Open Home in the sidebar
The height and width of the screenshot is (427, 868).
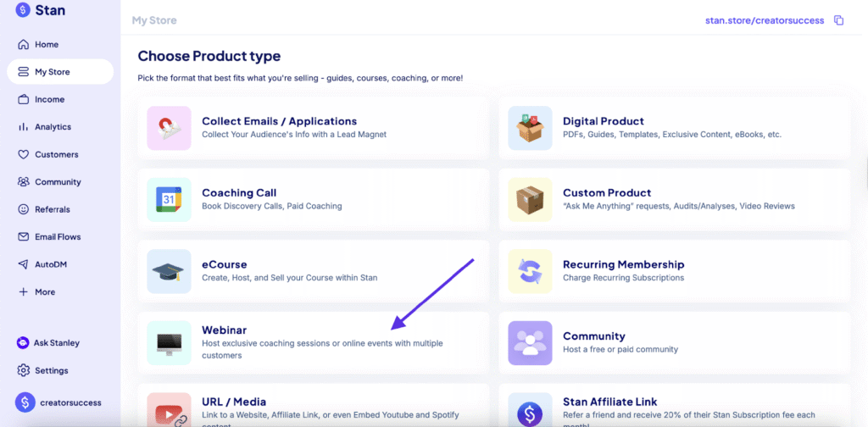[x=47, y=44]
